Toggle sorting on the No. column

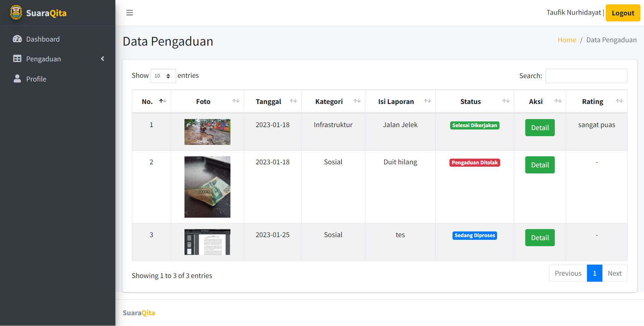(x=163, y=101)
